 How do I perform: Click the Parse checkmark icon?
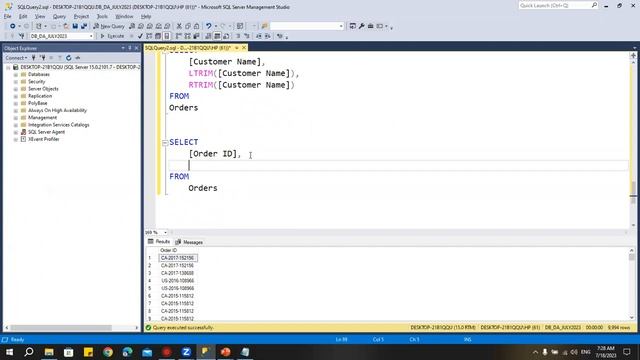[x=140, y=36]
